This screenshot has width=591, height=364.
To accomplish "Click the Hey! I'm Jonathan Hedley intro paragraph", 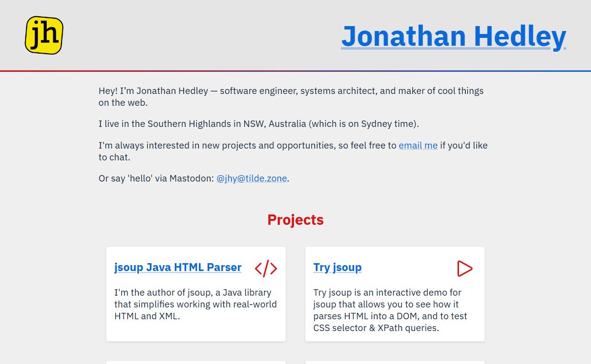I will tap(291, 97).
